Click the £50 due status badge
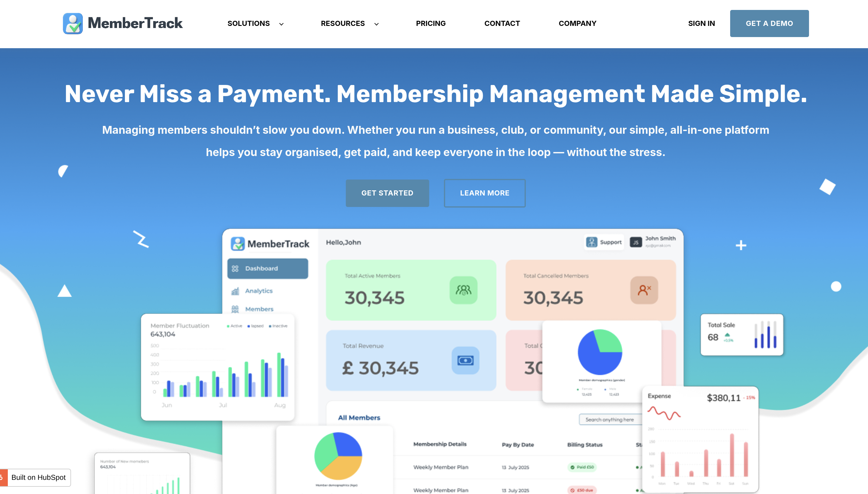The height and width of the screenshot is (494, 868). [x=581, y=490]
